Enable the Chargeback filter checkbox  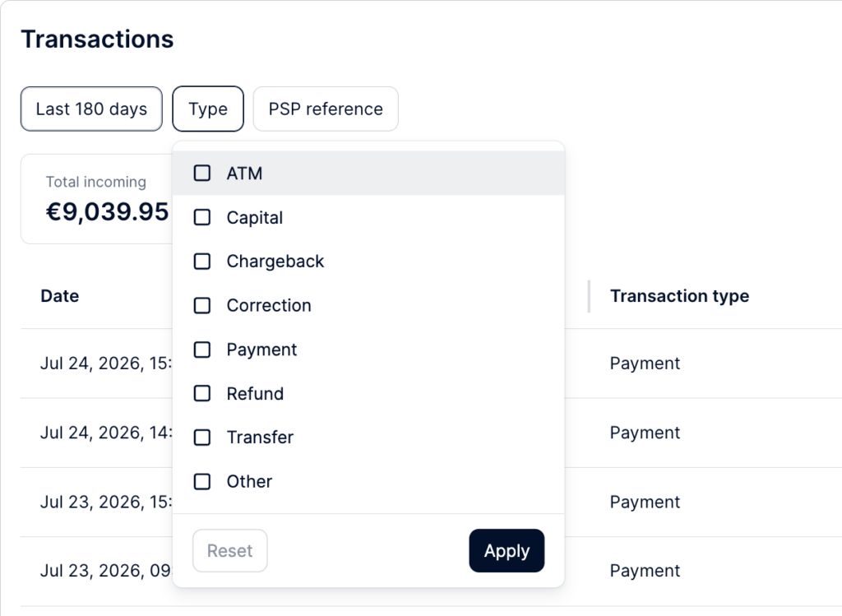[x=202, y=261]
